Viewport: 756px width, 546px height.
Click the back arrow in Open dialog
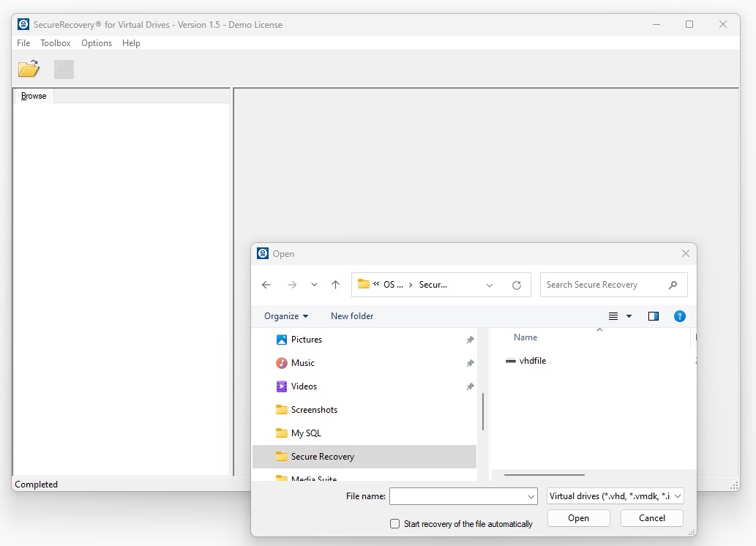pos(266,285)
